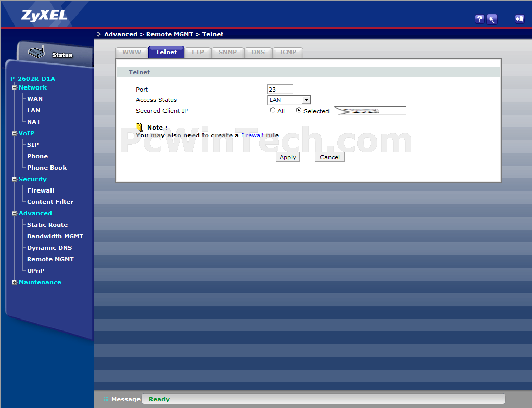Click the Maintenance category label
This screenshot has height=408, width=532.
(40, 282)
